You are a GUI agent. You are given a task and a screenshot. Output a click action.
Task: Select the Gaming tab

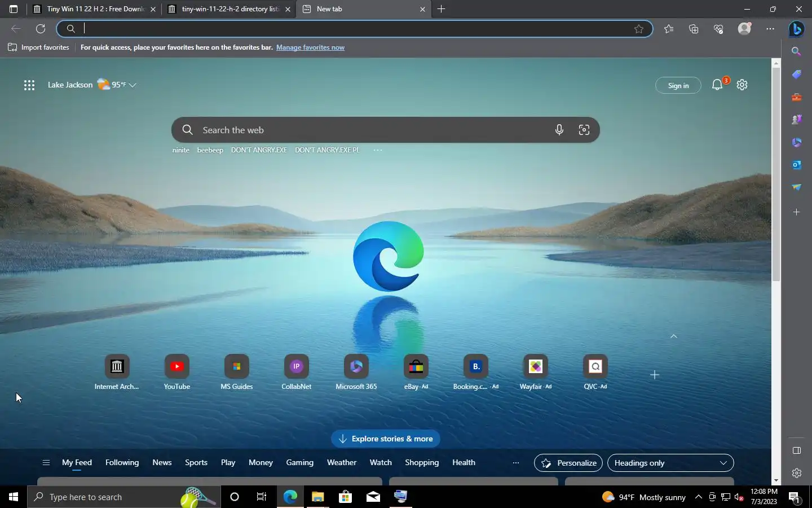point(299,462)
